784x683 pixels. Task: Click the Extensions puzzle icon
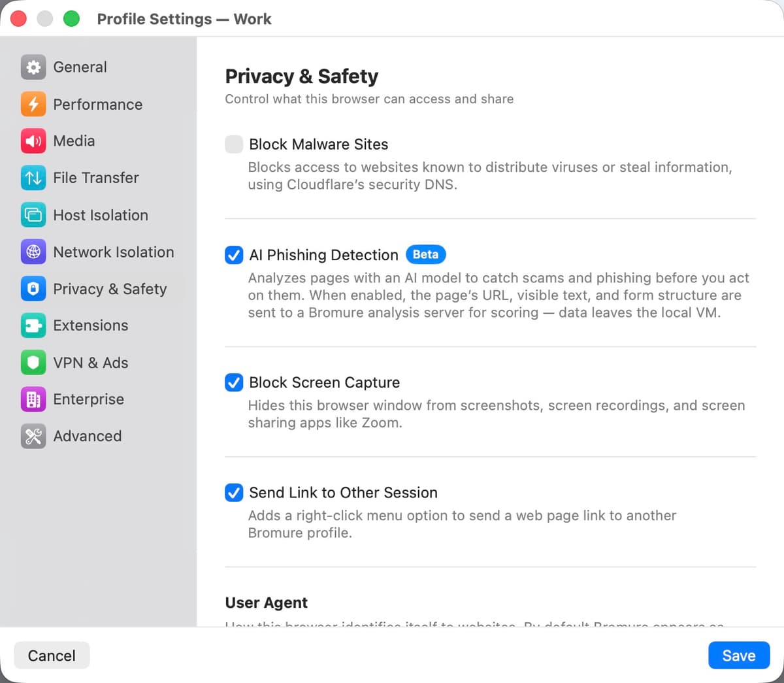[33, 325]
